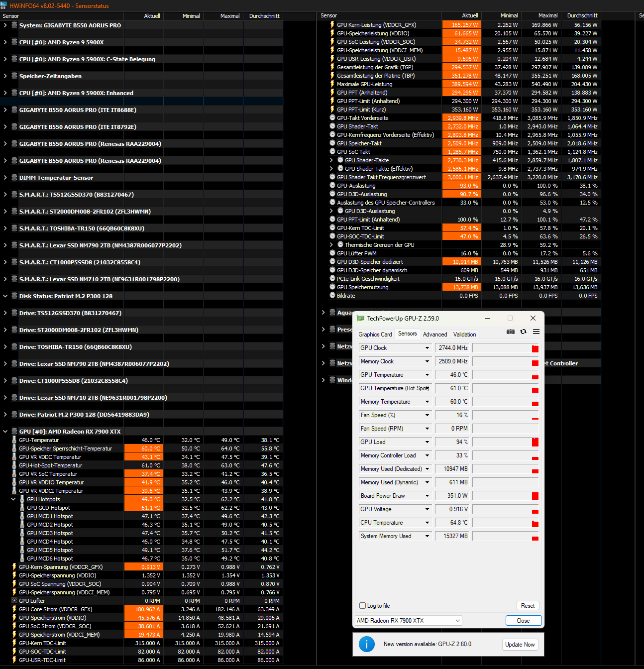Open the GPU-Z hamburger menu icon

pyautogui.click(x=536, y=332)
